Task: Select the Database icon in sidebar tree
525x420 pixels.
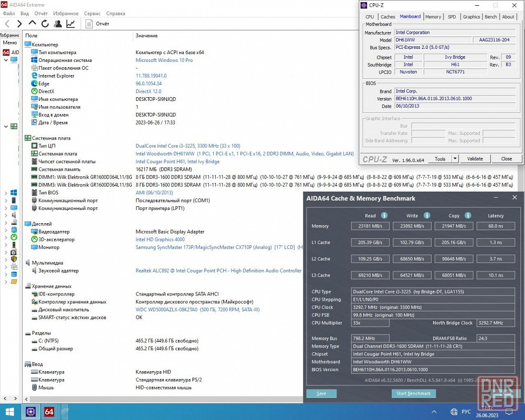Action: pyautogui.click(x=14, y=274)
